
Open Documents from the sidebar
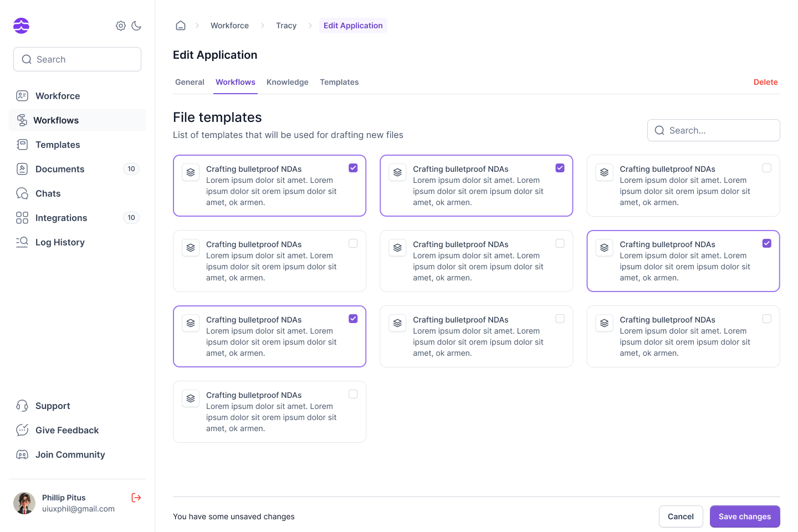tap(22, 169)
